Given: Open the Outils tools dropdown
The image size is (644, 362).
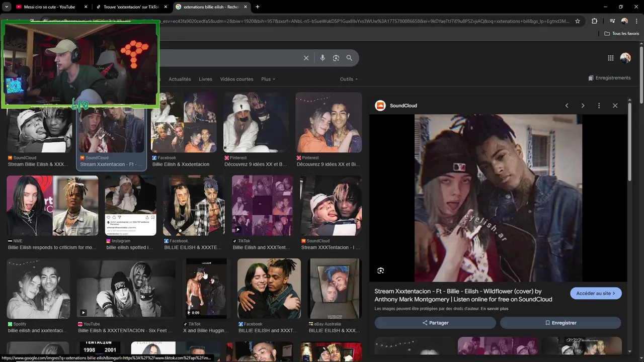Looking at the screenshot, I should (349, 79).
